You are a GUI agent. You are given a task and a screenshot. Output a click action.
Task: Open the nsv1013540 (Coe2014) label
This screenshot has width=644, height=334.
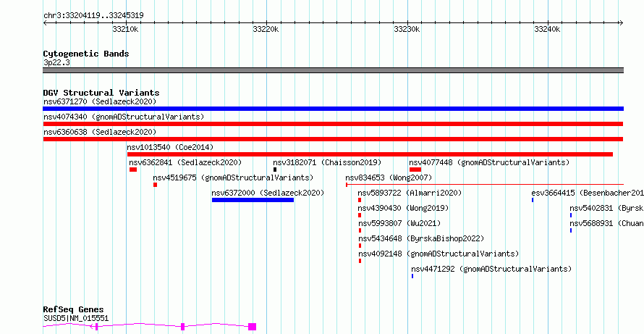click(x=171, y=147)
